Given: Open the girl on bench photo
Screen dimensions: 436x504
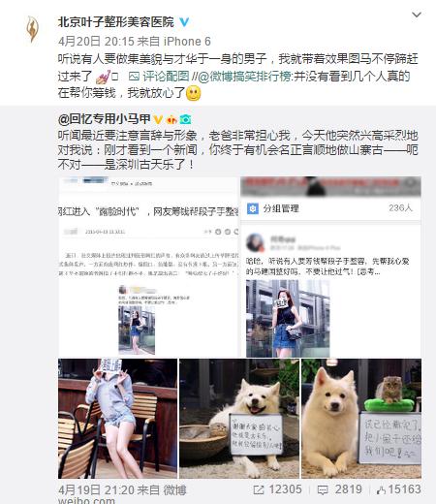Looking at the screenshot, I should coord(117,419).
